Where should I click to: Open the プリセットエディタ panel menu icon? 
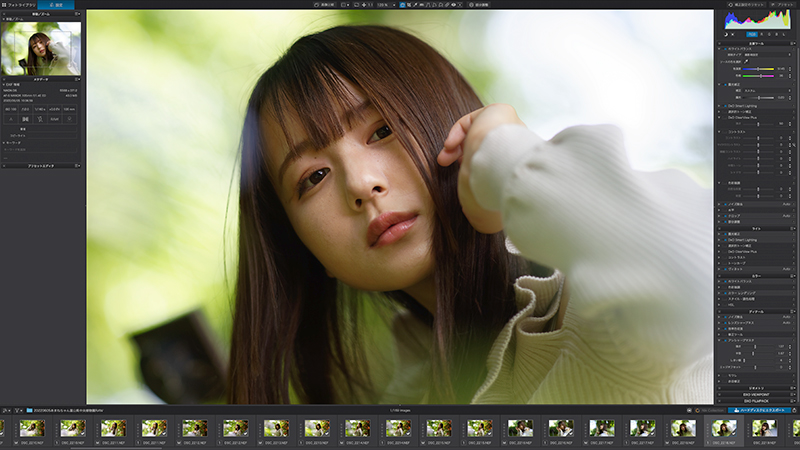pyautogui.click(x=77, y=166)
